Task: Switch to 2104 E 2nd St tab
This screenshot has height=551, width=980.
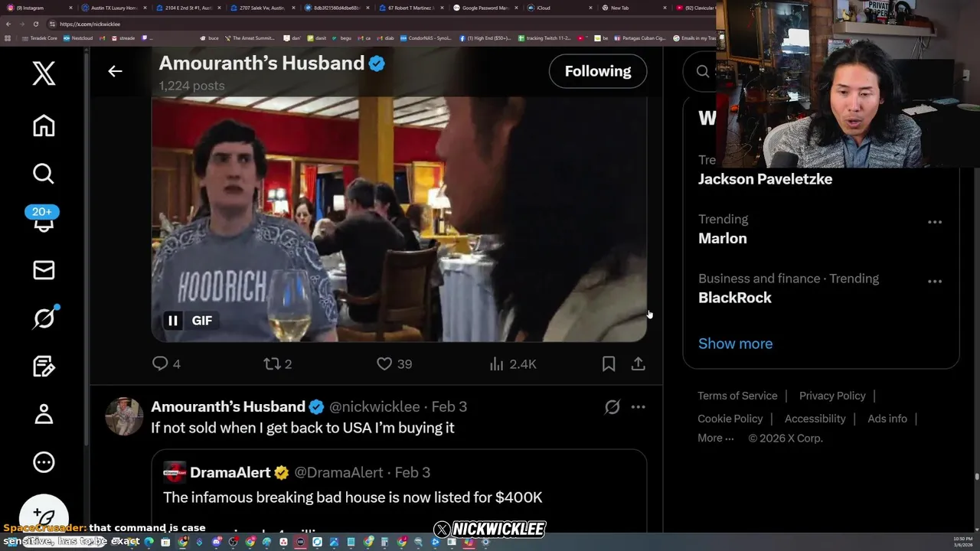Action: pyautogui.click(x=188, y=8)
